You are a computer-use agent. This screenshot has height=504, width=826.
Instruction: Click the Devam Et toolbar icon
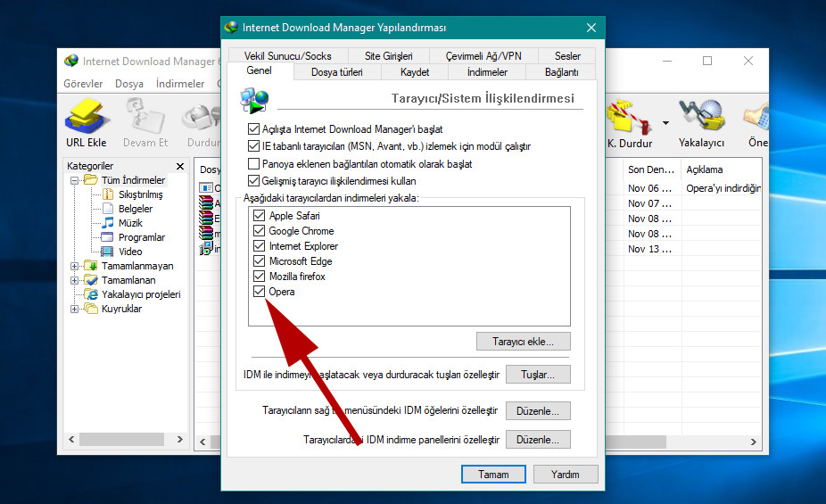[x=145, y=122]
